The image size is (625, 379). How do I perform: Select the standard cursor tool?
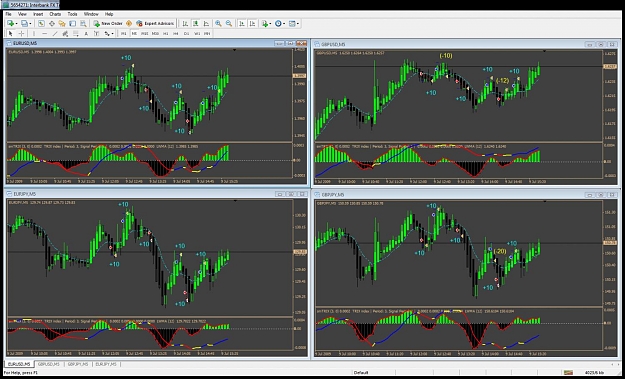click(x=11, y=34)
